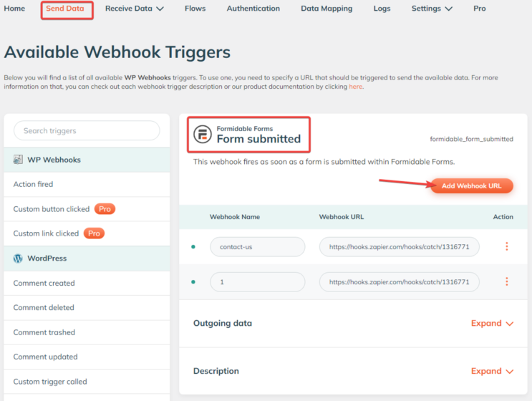This screenshot has height=401, width=532.
Task: Click the green status dot beside webhook 1
Action: coord(193,282)
